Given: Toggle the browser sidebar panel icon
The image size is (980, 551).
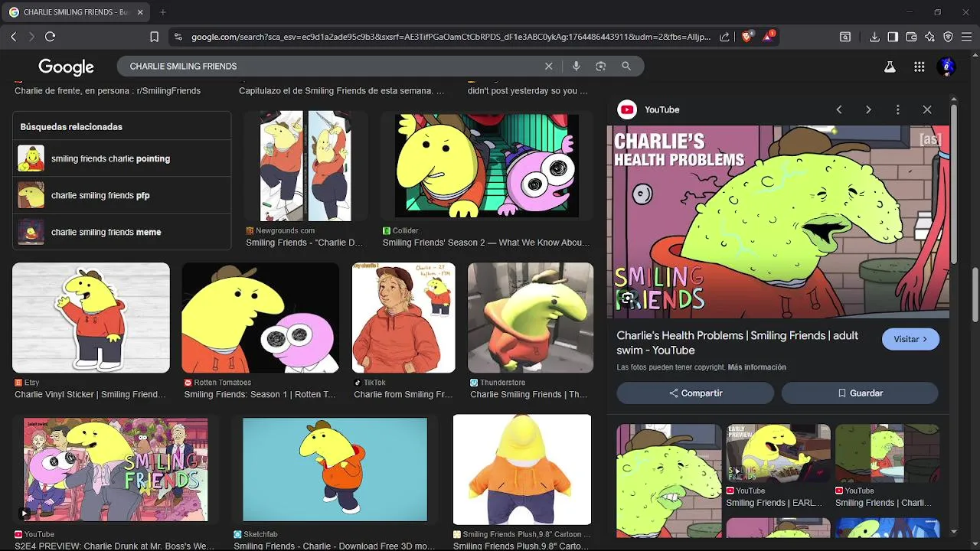Looking at the screenshot, I should pyautogui.click(x=893, y=37).
